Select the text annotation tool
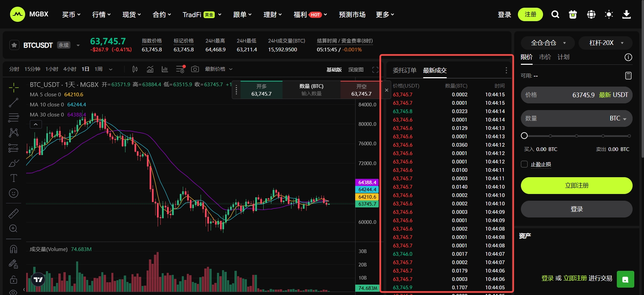Viewport: 644px width, 295px height. (x=13, y=178)
